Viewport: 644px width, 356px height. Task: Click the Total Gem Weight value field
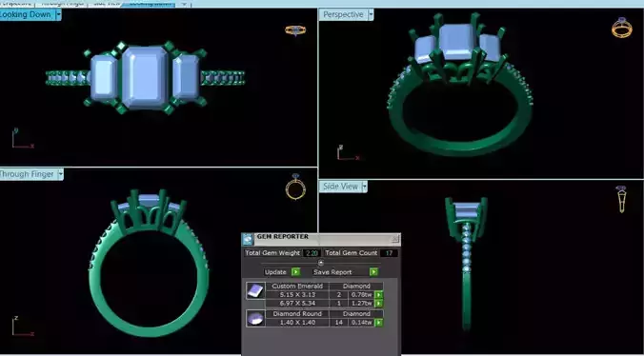pyautogui.click(x=312, y=253)
